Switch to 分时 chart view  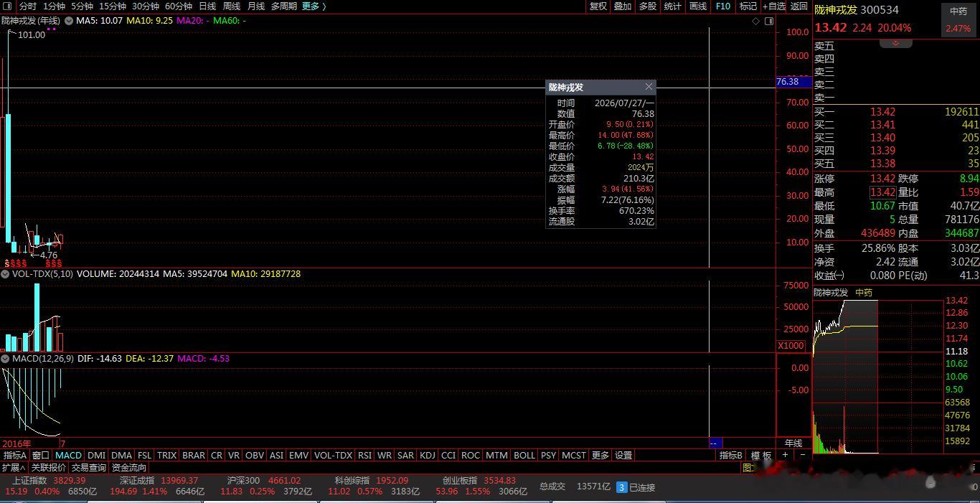(x=27, y=6)
